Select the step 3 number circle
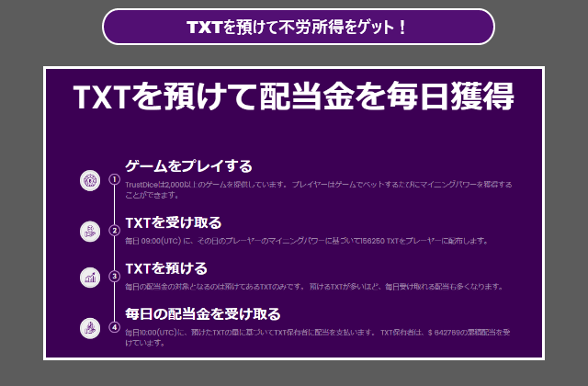Screen dimensions: 588x386 [x=115, y=276]
